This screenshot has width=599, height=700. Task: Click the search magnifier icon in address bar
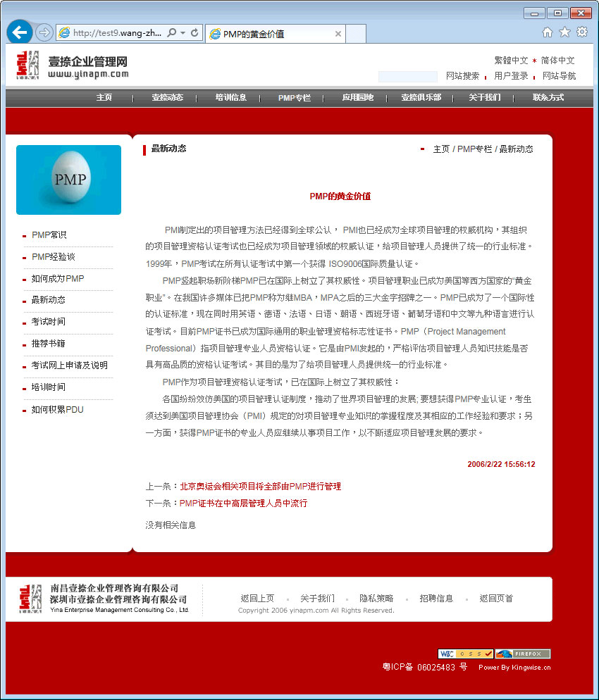pos(171,32)
